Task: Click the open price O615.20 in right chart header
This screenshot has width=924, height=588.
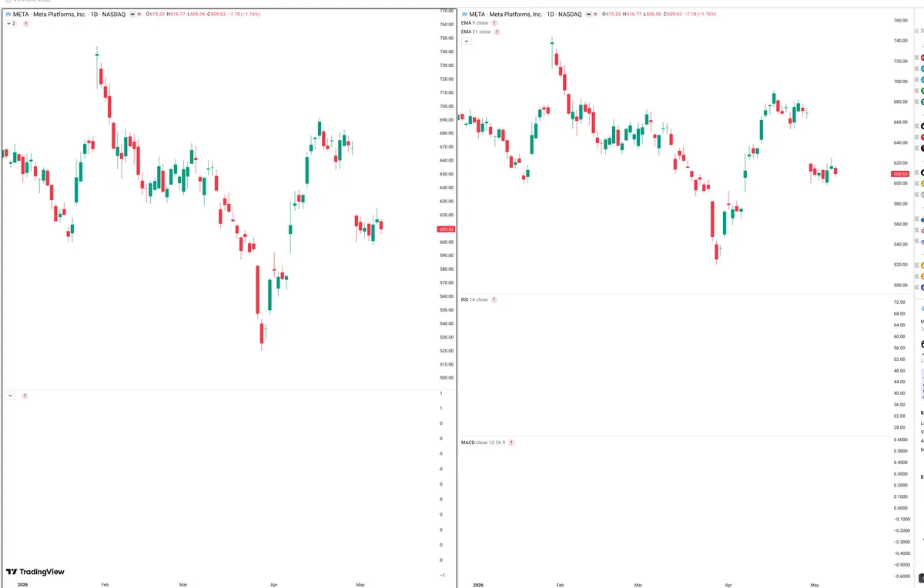Action: click(x=612, y=14)
